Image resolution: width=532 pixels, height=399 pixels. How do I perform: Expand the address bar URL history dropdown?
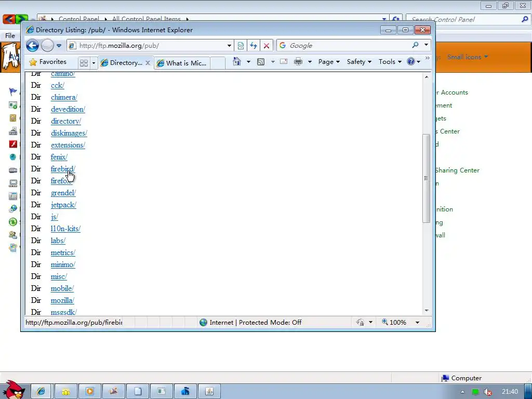[229, 46]
